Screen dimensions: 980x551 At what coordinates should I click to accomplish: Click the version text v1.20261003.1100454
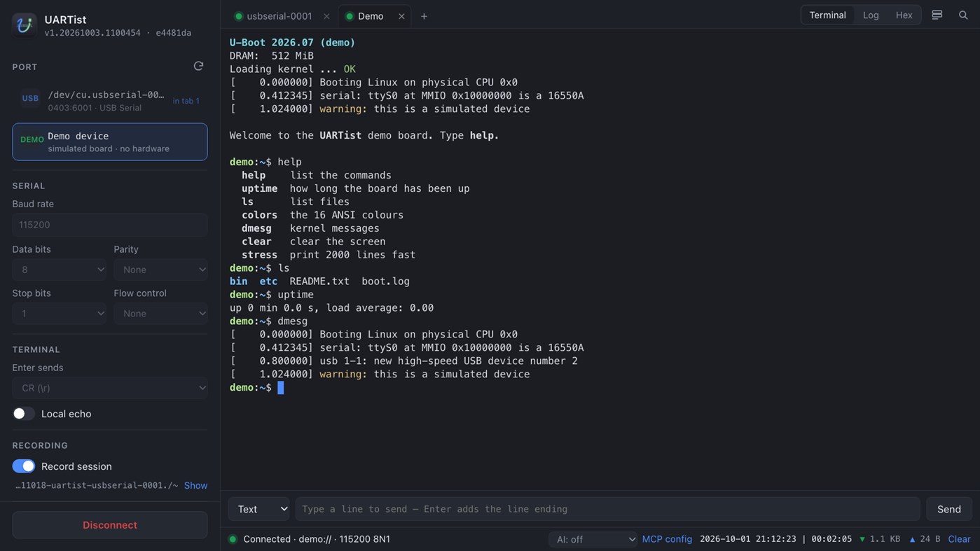tap(92, 33)
